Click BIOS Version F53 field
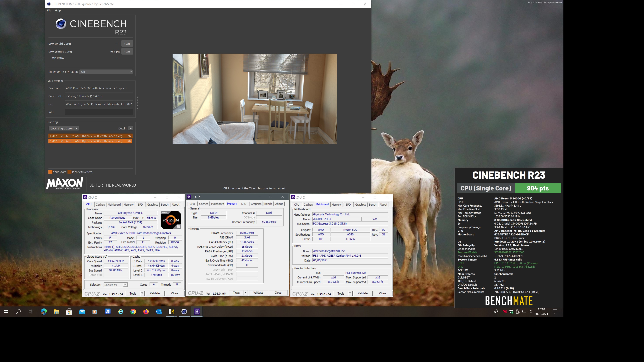The width and height of the screenshot is (644, 362). click(x=350, y=256)
